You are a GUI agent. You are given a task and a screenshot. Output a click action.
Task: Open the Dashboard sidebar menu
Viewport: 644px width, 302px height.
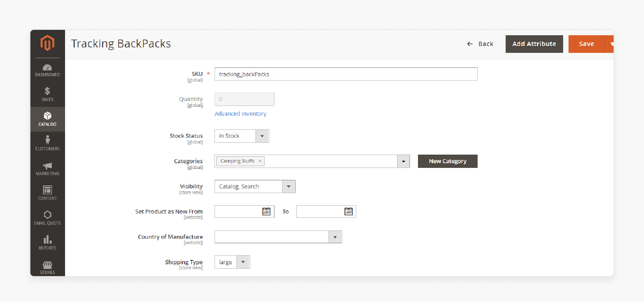(x=47, y=70)
